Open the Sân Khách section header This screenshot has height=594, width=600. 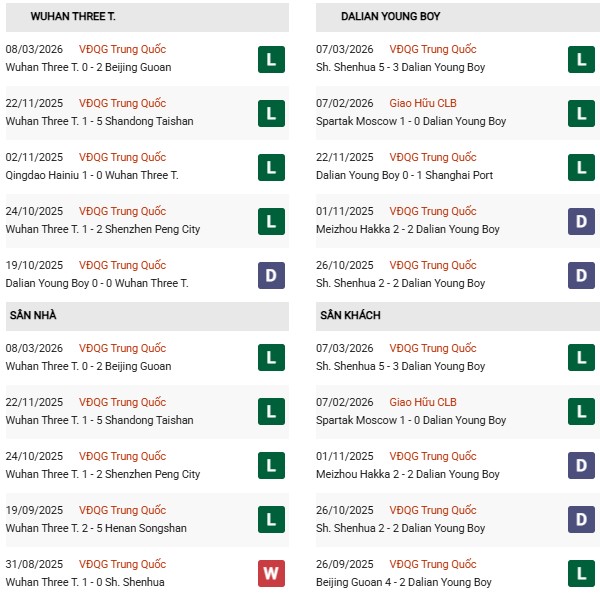(350, 316)
